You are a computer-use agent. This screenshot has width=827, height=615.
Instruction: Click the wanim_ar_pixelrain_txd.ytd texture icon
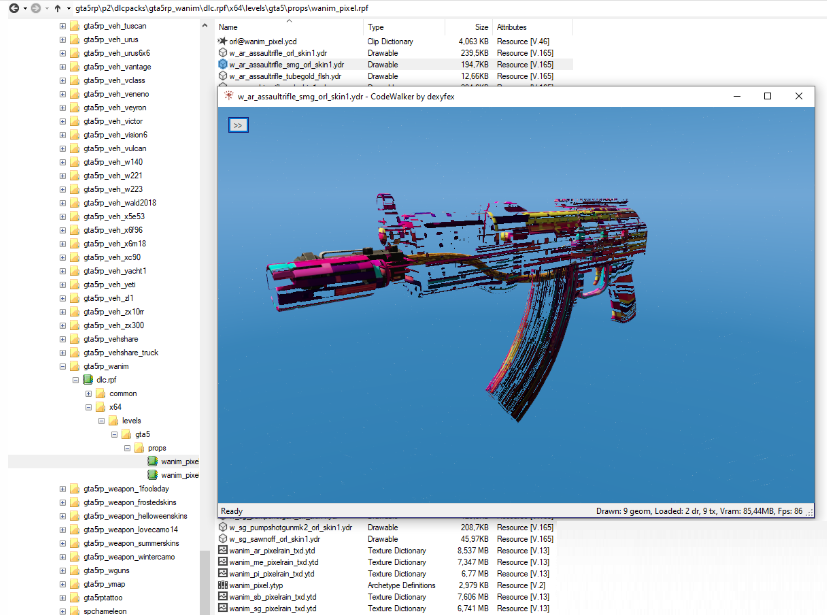point(223,550)
